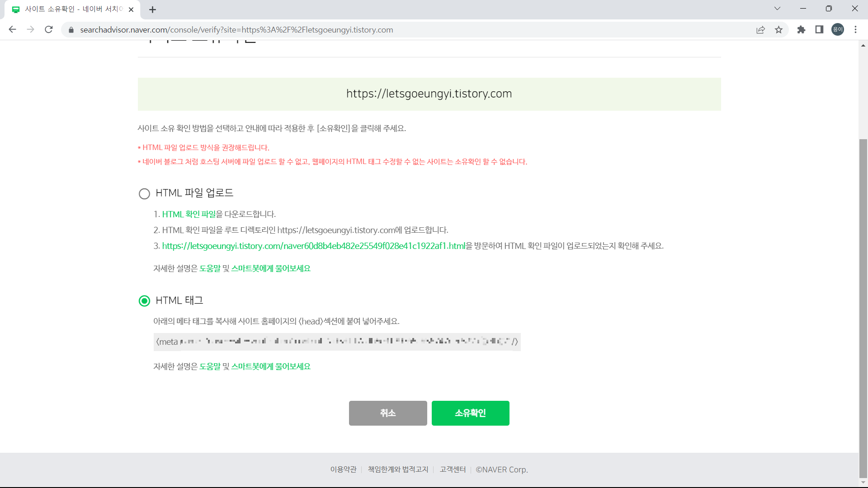Click 소유확인 green confirmation button
868x488 pixels.
(x=470, y=413)
